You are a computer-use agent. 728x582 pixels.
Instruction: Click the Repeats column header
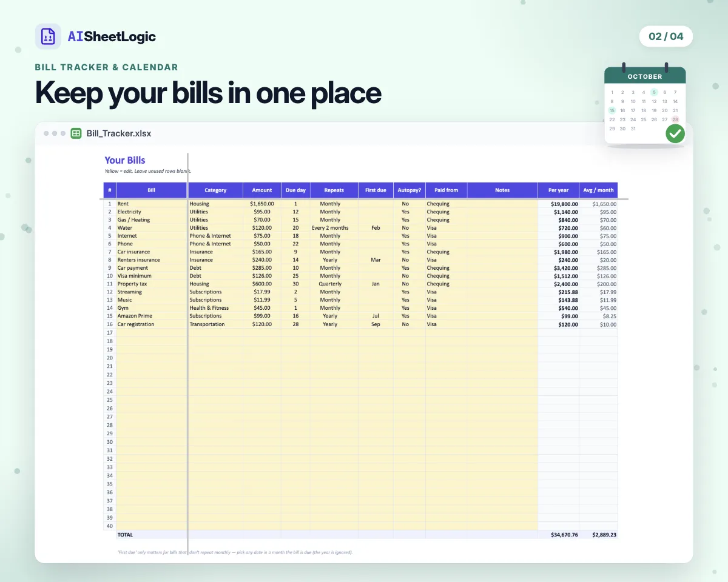pos(334,190)
